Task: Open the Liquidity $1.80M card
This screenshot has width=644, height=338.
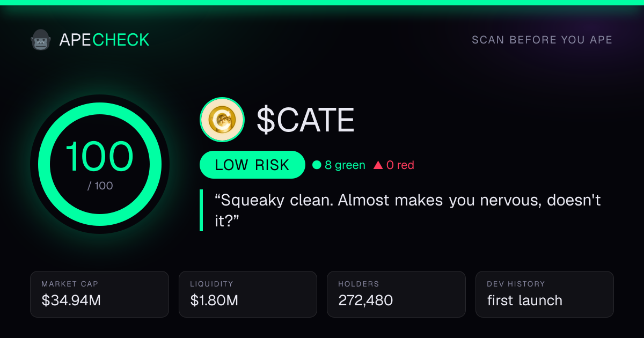Action: pos(248,294)
